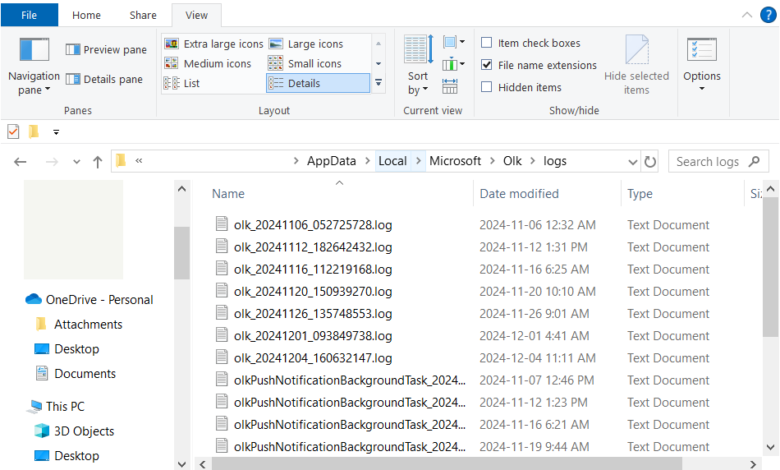The image size is (780, 470).
Task: Go back to the previous folder
Action: (20, 162)
